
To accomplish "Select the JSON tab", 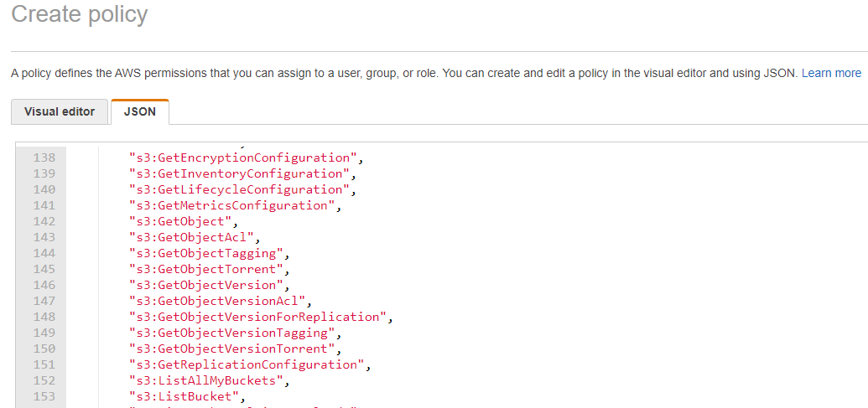I will click(x=140, y=111).
